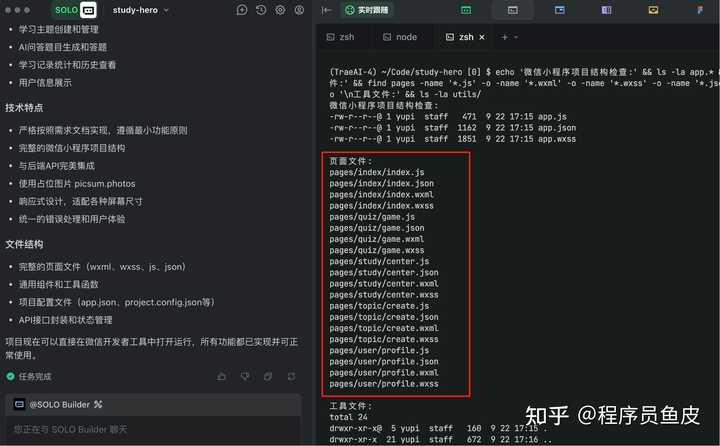
Task: Open the purple split editor icon
Action: pos(606,10)
